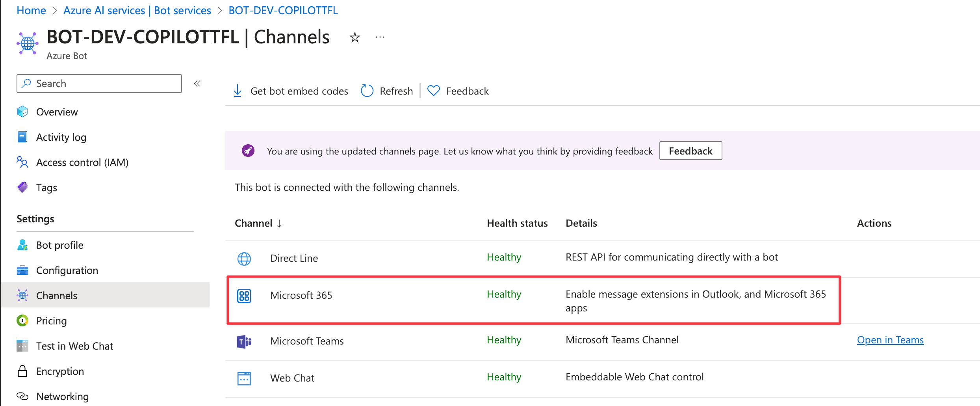Click the Networking link icon

[22, 396]
